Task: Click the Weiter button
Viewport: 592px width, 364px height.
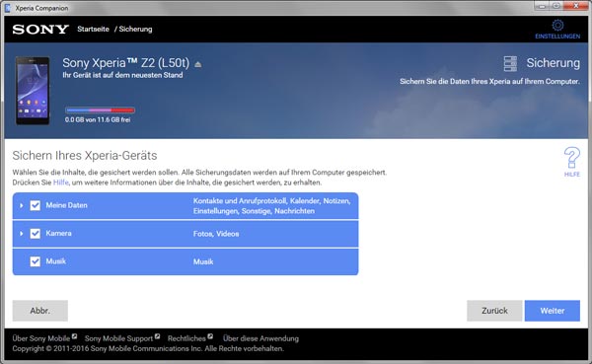Action: pyautogui.click(x=553, y=311)
